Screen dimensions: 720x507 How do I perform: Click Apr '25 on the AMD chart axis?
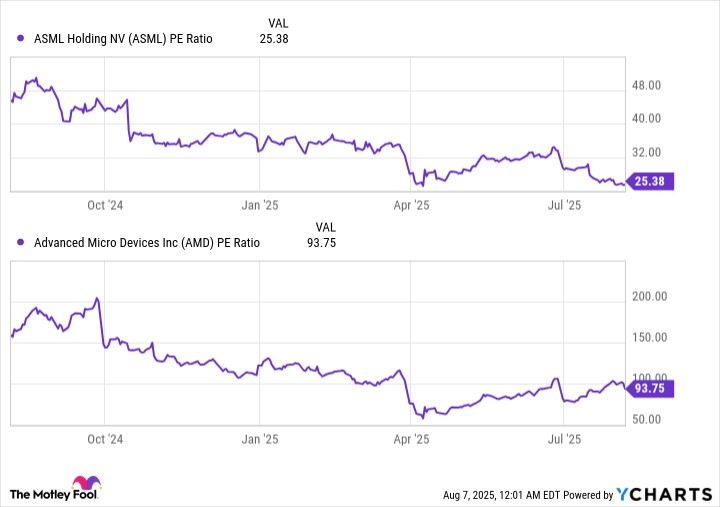[x=411, y=438]
